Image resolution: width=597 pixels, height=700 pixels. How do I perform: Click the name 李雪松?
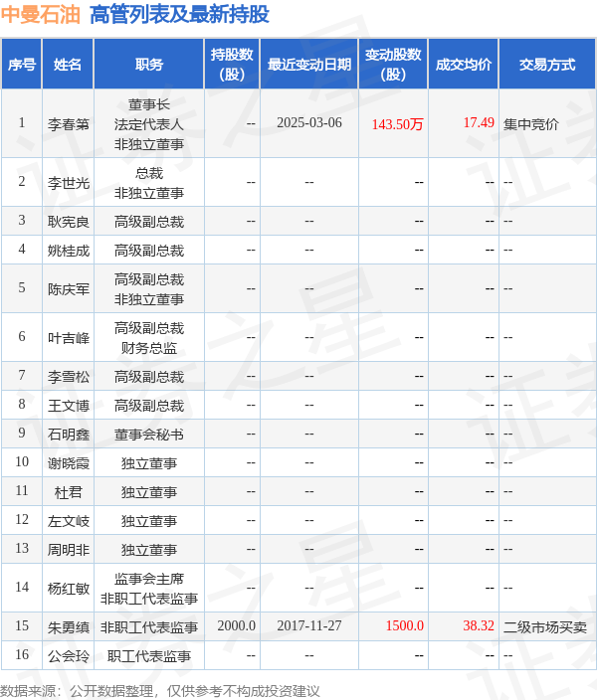69,377
